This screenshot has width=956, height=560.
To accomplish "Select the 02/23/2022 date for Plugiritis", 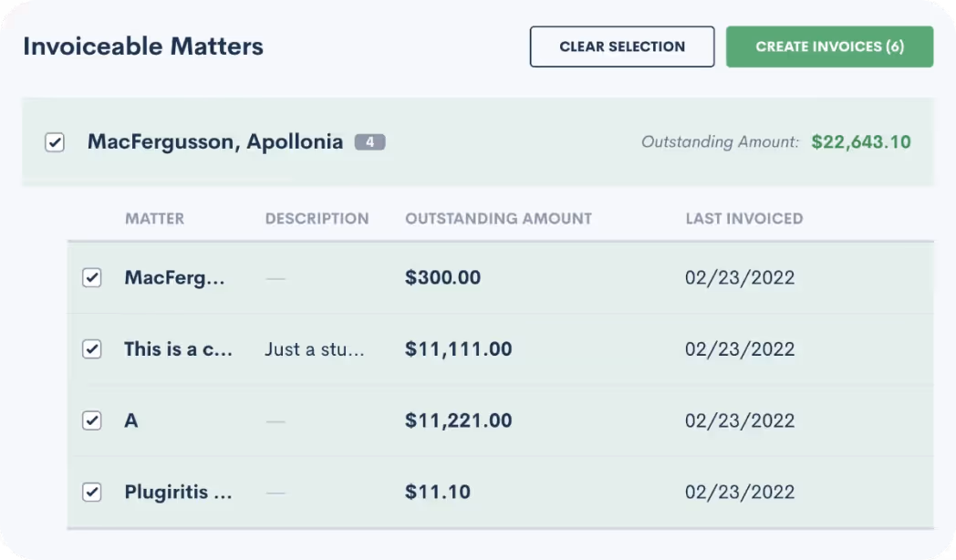I will tap(740, 492).
